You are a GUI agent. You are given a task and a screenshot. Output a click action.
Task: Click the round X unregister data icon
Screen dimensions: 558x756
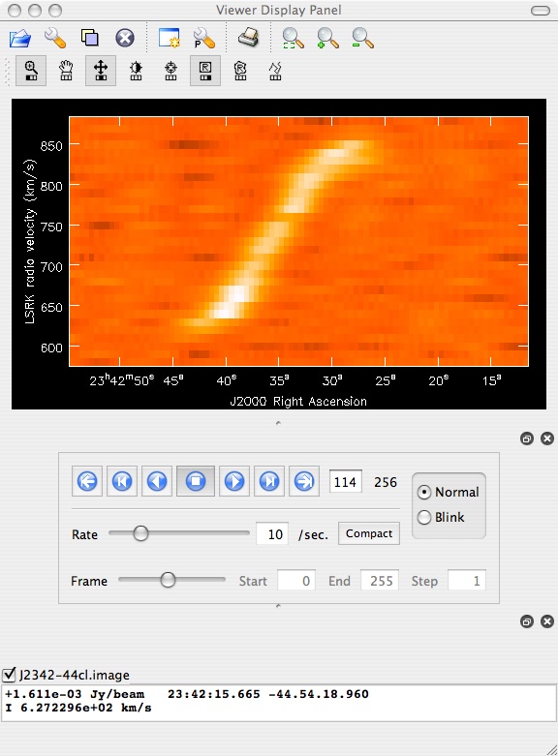(x=125, y=38)
